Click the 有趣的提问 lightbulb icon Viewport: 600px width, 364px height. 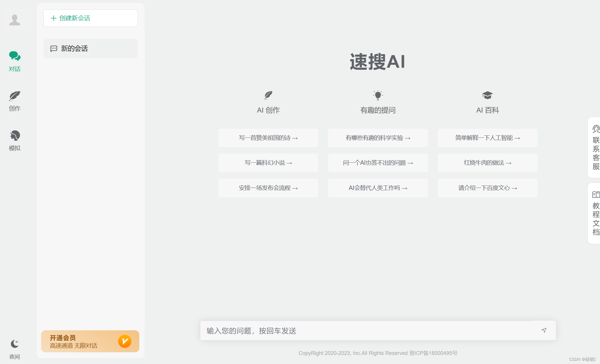(378, 95)
